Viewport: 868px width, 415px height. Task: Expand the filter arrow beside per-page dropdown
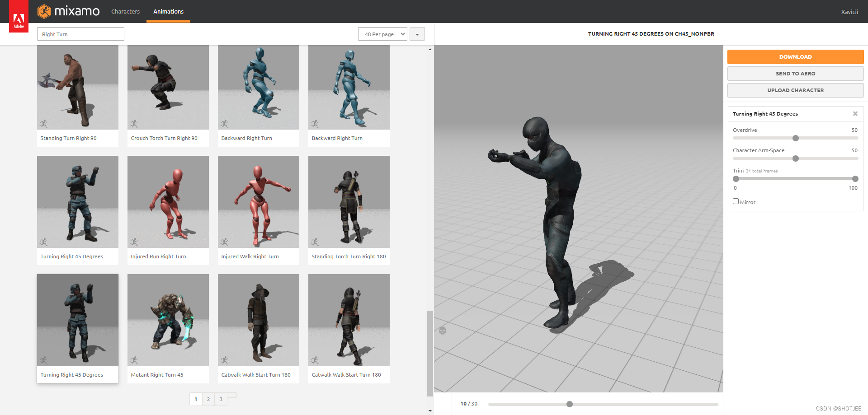(417, 34)
